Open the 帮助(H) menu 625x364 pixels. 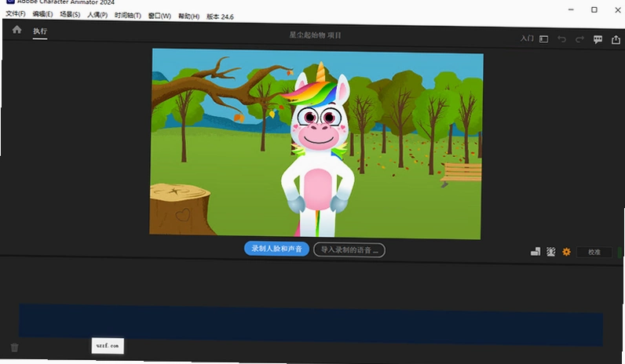click(x=188, y=16)
